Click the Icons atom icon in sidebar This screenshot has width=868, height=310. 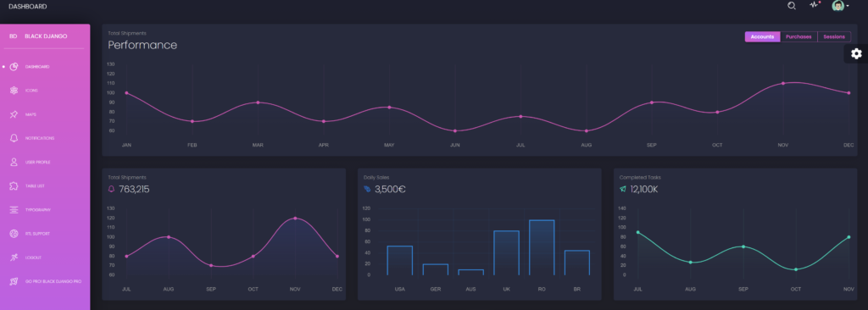coord(14,91)
